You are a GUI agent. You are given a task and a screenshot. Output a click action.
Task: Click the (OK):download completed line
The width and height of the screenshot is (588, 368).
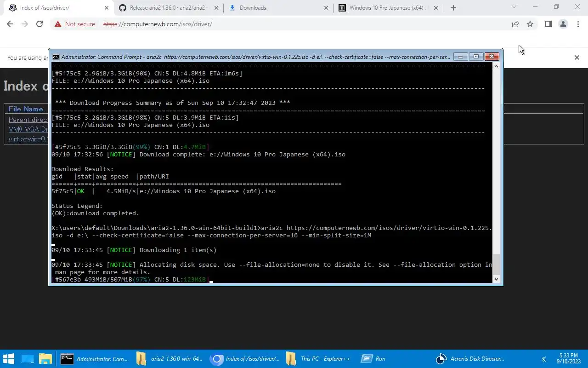96,213
